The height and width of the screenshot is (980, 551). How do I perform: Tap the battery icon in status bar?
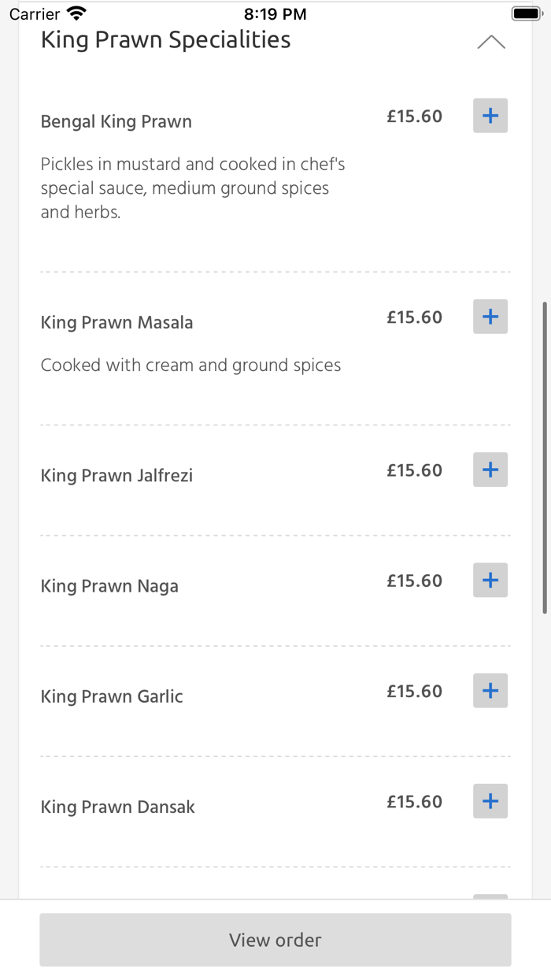527,13
